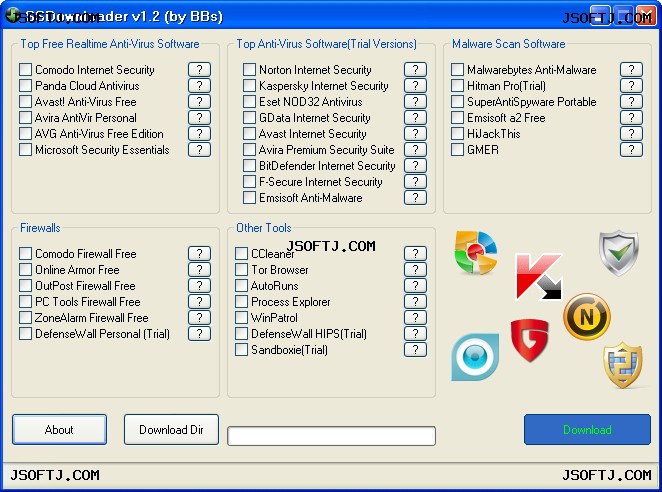662x492 pixels.
Task: Check DefenseWall Personal (Trial)
Action: pos(25,334)
